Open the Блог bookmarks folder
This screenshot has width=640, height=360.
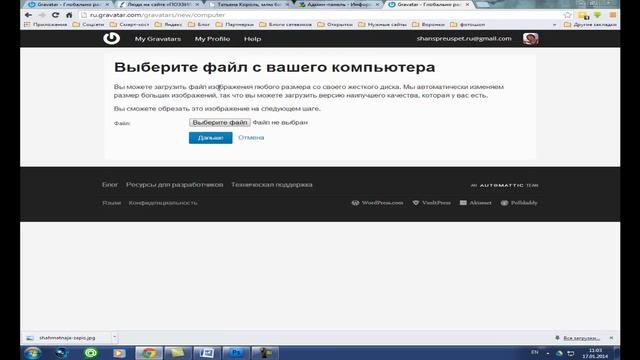[x=199, y=24]
